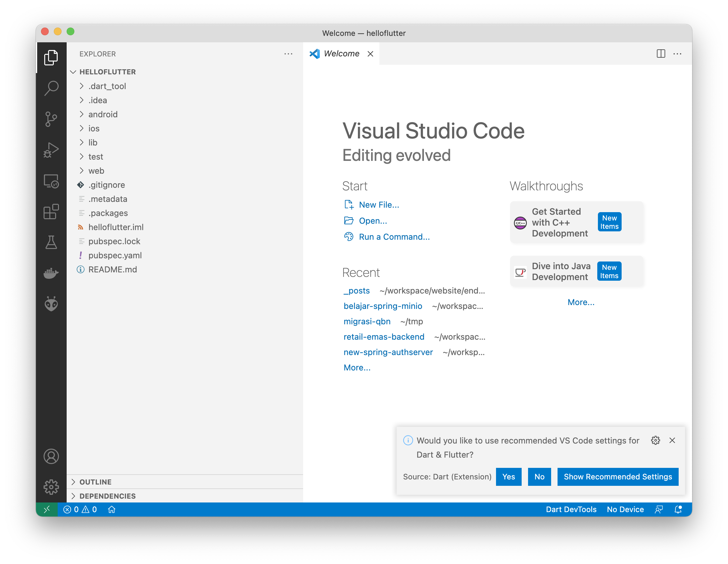Open pubspec.lock file
This screenshot has width=728, height=564.
point(185,241)
